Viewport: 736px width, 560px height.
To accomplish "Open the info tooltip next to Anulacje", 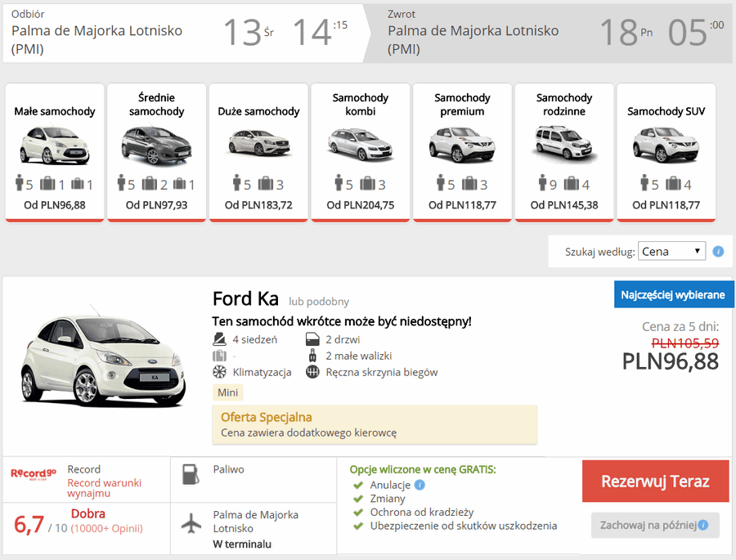I will [418, 484].
